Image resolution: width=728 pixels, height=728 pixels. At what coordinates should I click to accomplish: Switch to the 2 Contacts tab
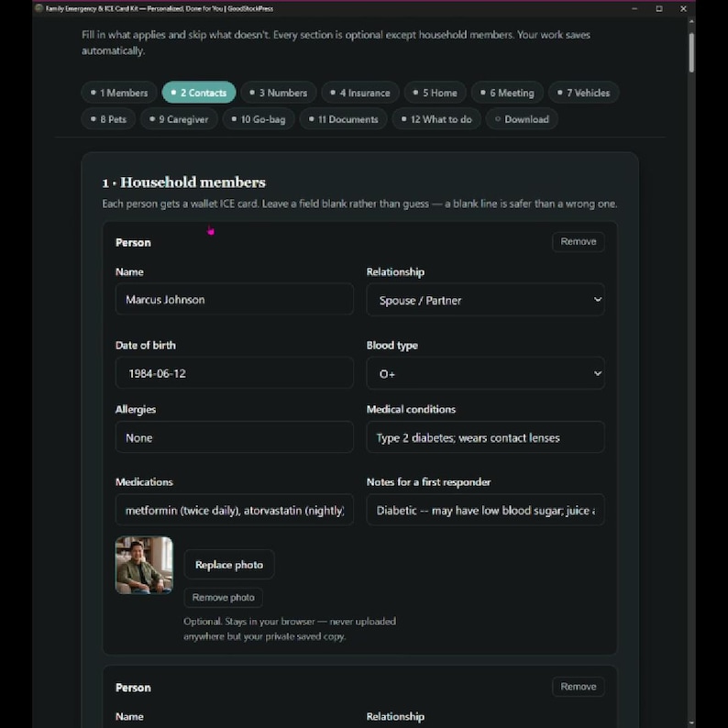199,93
